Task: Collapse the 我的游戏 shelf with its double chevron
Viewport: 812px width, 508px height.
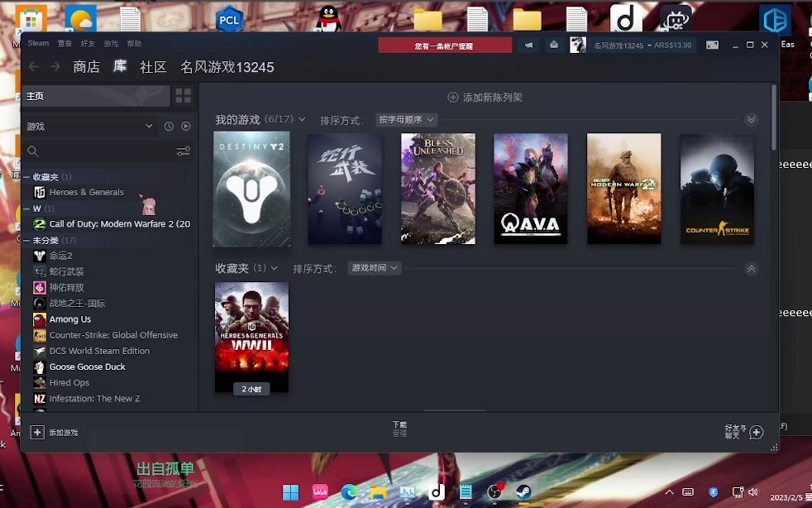Action: [x=751, y=119]
